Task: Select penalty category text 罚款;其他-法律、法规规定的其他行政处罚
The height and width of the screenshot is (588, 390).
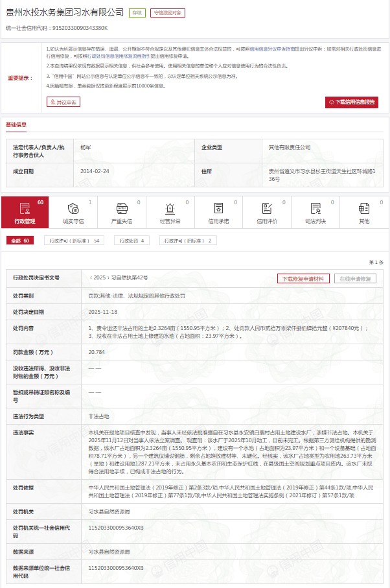Action: 137,296
